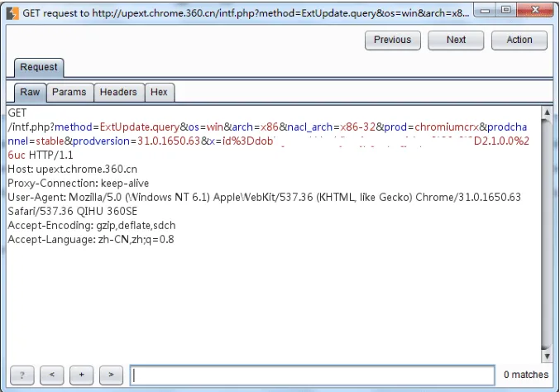Minimize the request window
The height and width of the screenshot is (392, 560).
(x=485, y=11)
